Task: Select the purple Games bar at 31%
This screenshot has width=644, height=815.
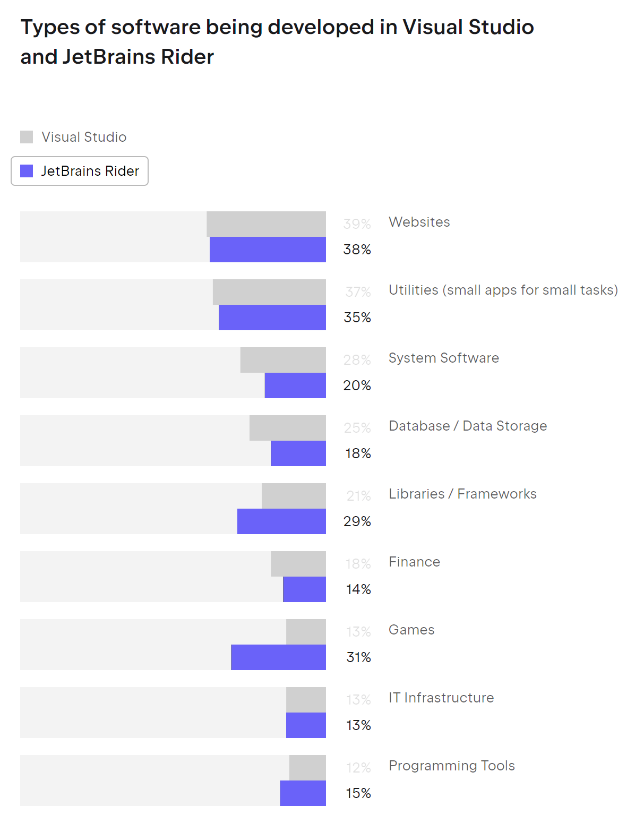Action: click(x=278, y=657)
